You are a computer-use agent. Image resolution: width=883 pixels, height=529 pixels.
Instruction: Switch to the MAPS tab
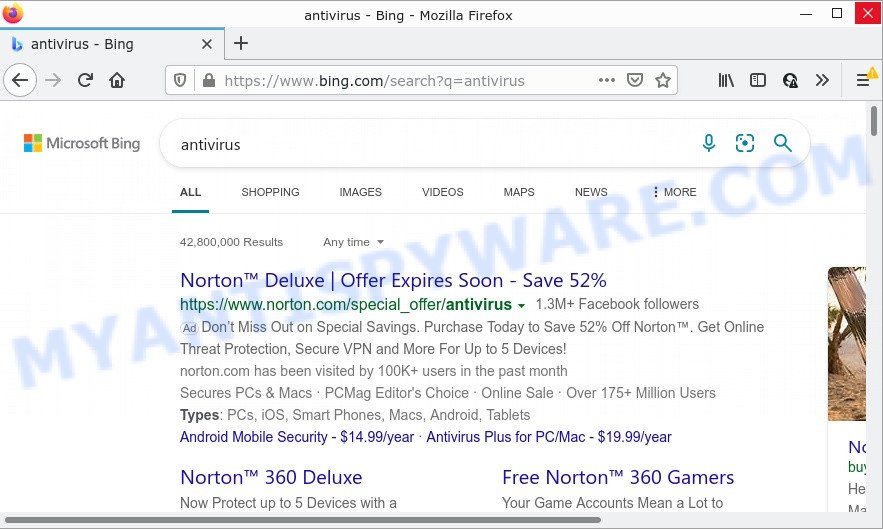[519, 192]
